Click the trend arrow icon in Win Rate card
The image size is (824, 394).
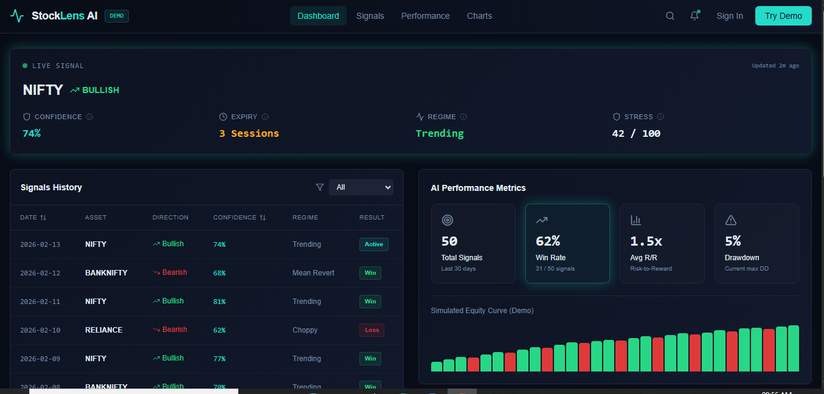(x=541, y=220)
